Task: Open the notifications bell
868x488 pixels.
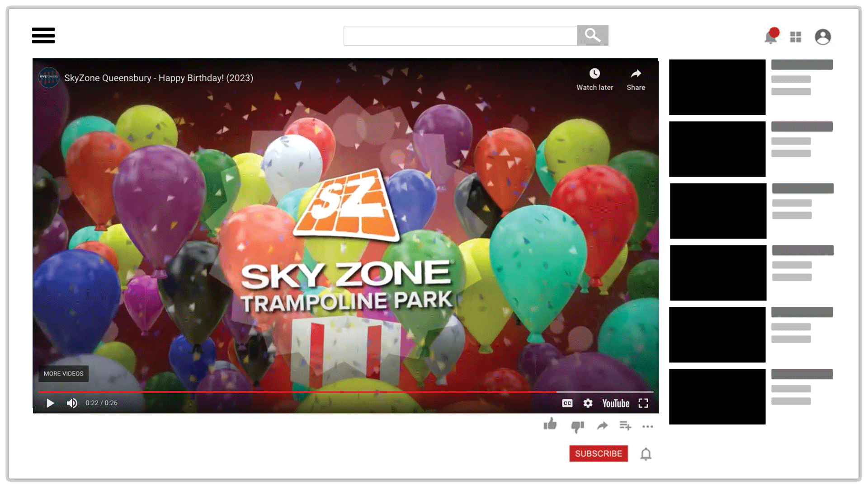Action: [770, 37]
